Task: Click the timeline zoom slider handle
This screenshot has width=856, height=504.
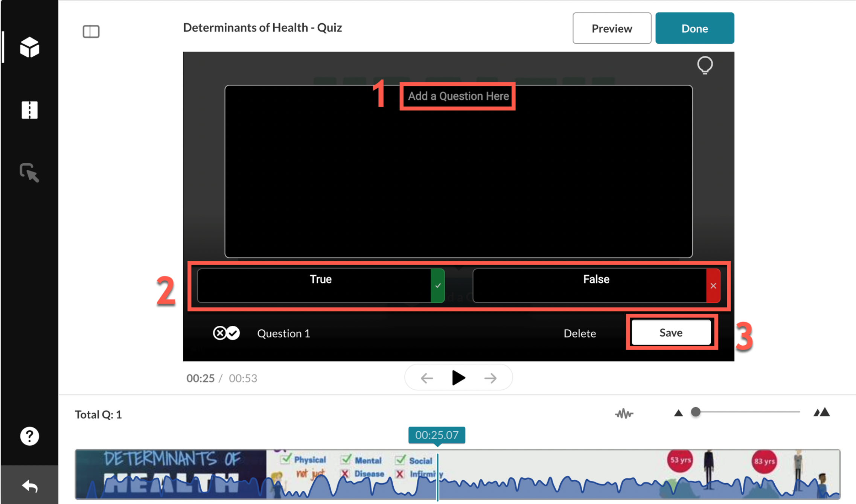Action: point(696,412)
